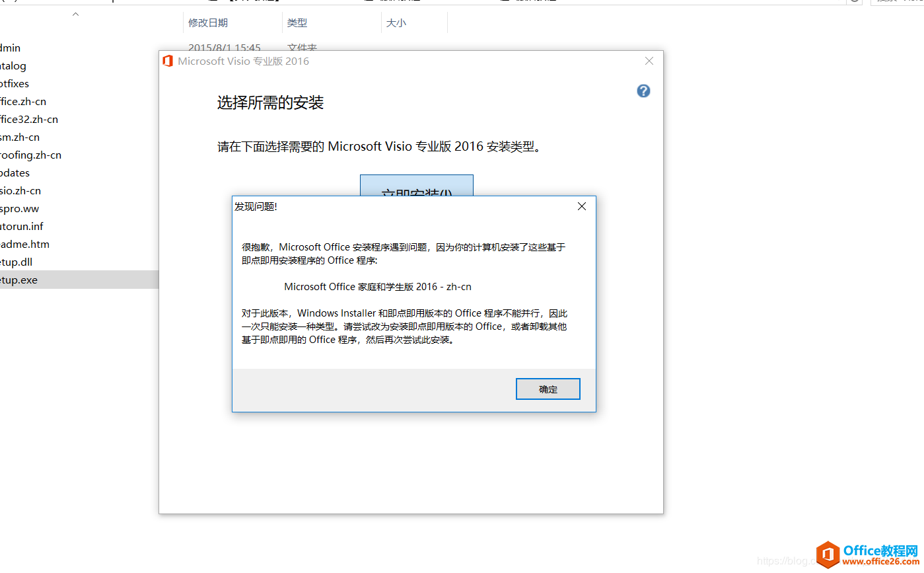Click the Microsoft Office 家庭和学生版 2016 - zh-cn text

click(378, 287)
